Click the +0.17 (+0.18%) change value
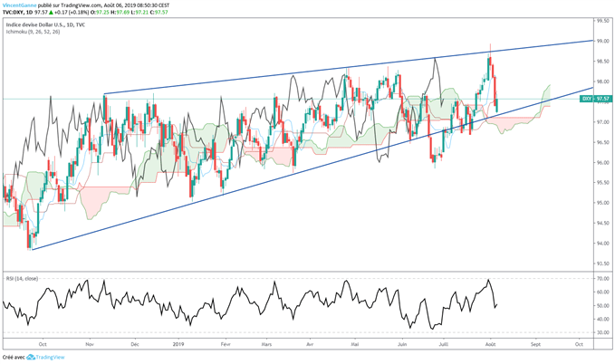This screenshot has width=615, height=364. 72,12
